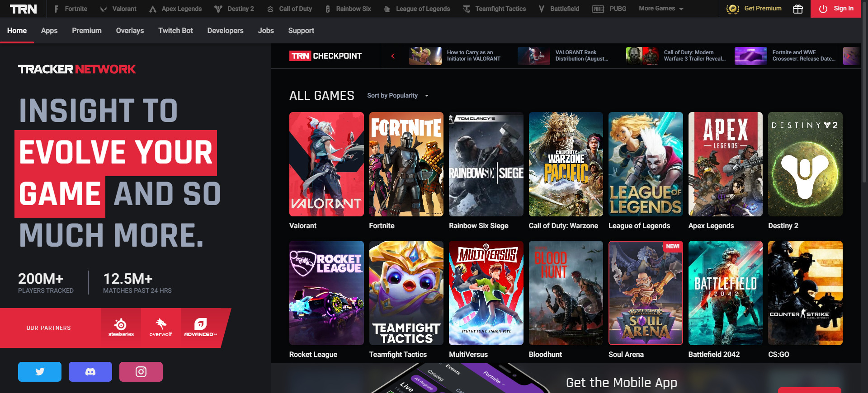This screenshot has width=868, height=393.
Task: Click the Rocket League game cover
Action: [326, 293]
